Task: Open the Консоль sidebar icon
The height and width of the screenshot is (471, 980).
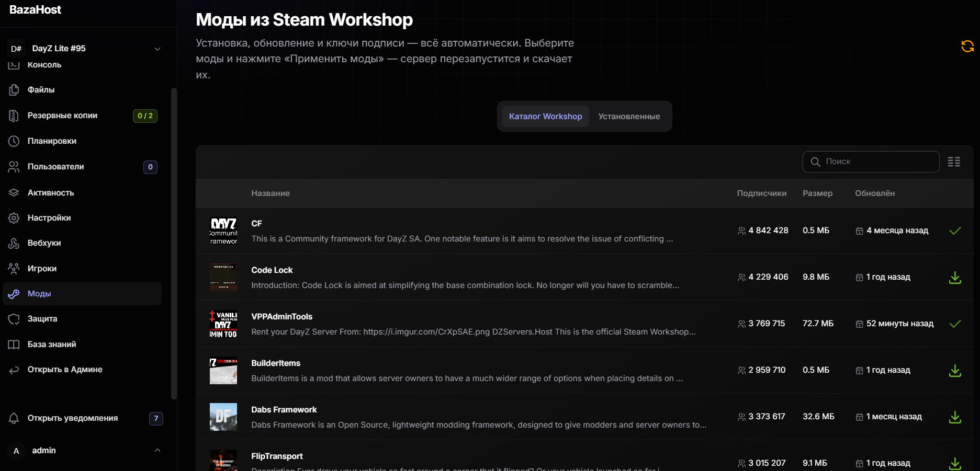Action: pos(14,65)
